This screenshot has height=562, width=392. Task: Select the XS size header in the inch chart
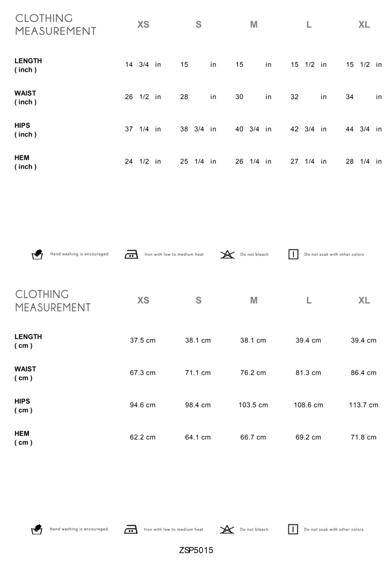(143, 25)
